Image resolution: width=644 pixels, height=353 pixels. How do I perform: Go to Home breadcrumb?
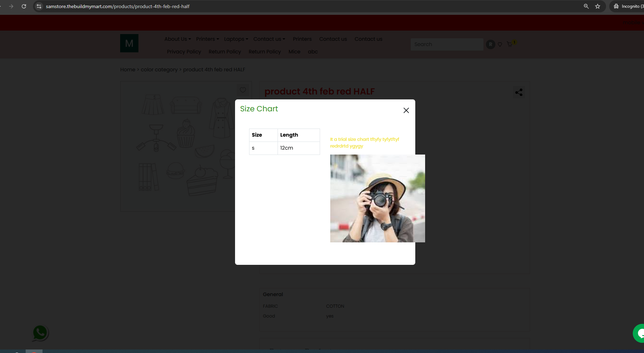click(x=128, y=70)
